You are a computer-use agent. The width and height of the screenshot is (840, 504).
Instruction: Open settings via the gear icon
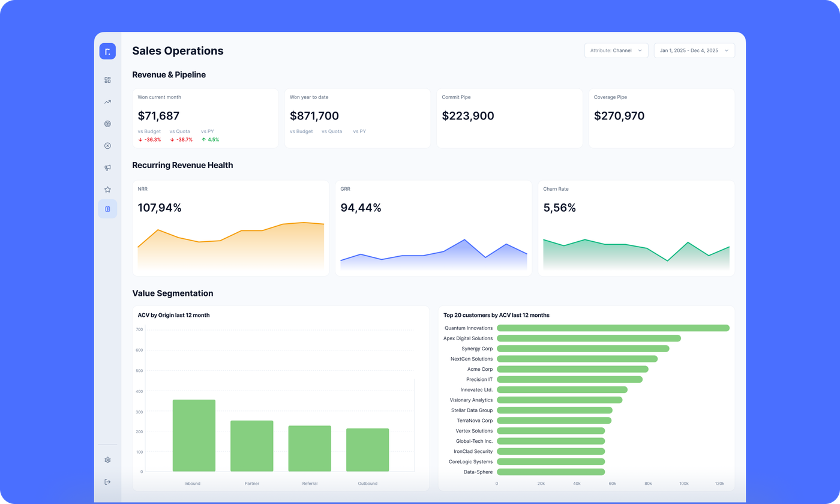pos(107,460)
